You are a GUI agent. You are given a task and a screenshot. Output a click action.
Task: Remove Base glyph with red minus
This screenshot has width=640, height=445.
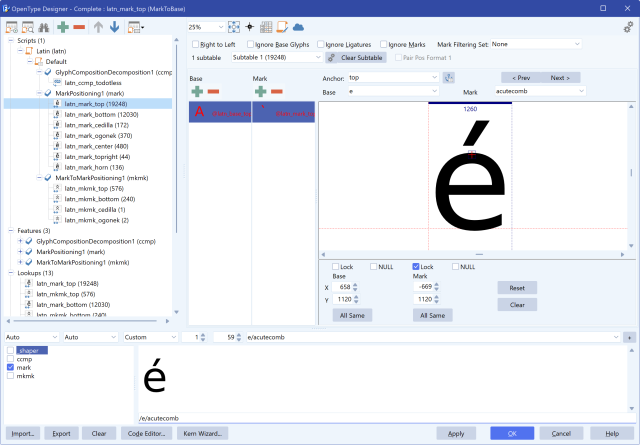(x=213, y=91)
